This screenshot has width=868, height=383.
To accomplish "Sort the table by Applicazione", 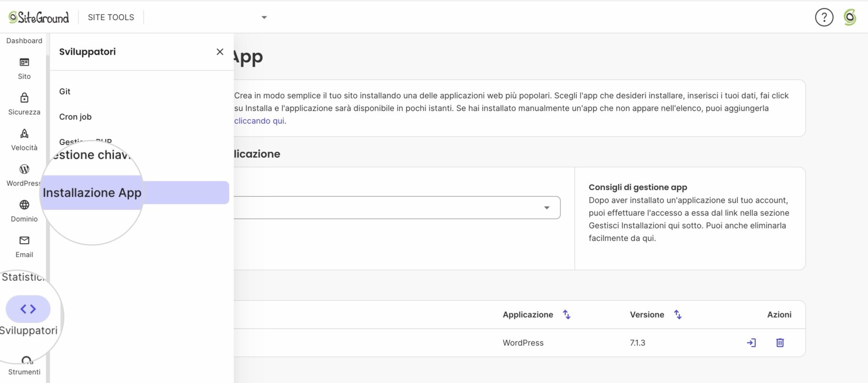I will [566, 315].
